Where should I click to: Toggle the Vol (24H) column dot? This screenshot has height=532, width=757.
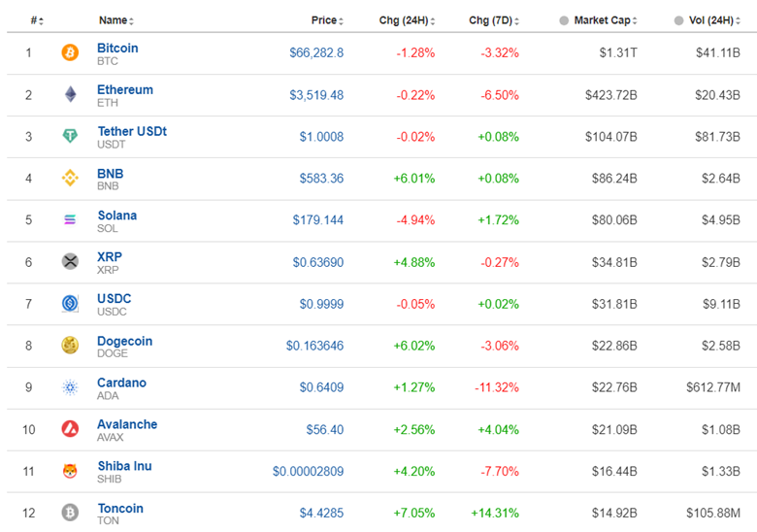tap(678, 20)
